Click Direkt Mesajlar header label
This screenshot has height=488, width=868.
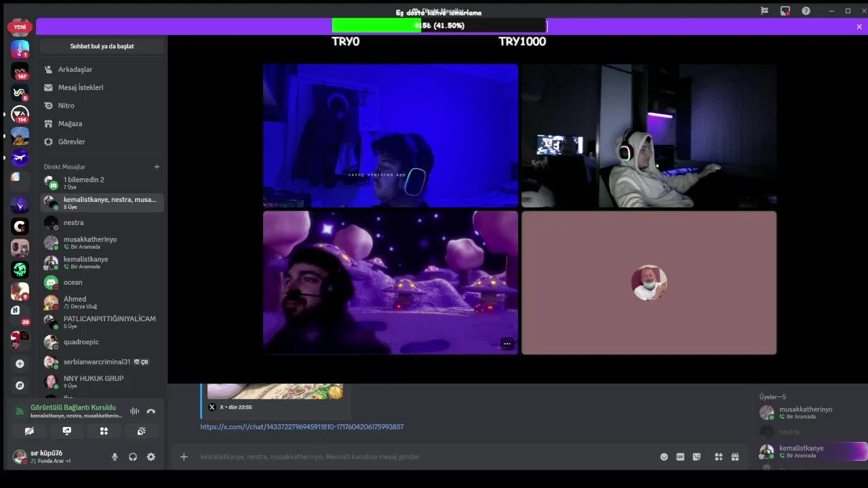64,167
